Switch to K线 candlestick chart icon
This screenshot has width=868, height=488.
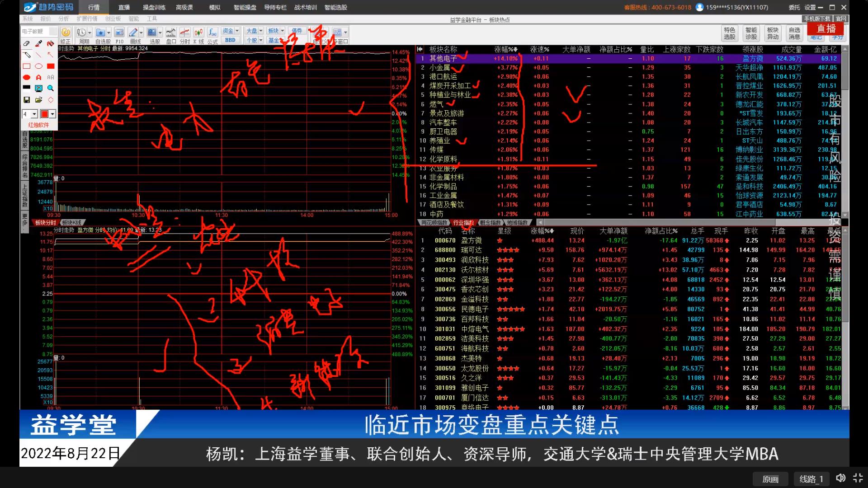[198, 35]
